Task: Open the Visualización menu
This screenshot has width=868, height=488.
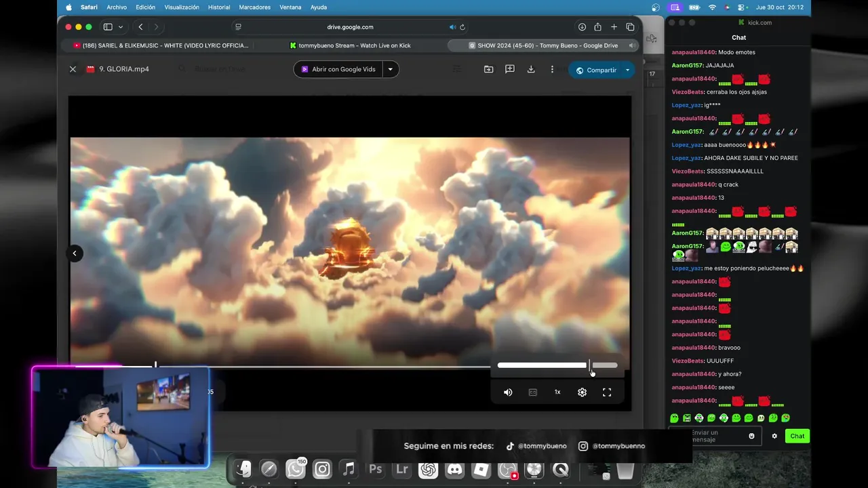Action: coord(182,7)
